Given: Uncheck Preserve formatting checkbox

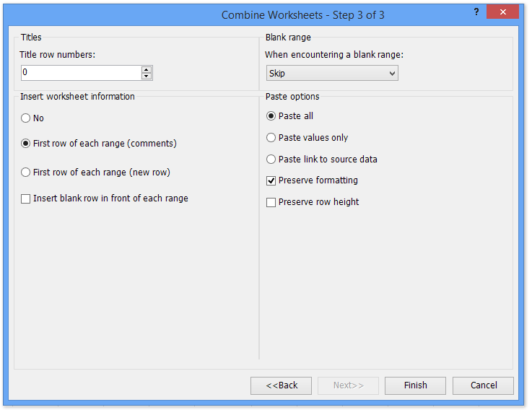Looking at the screenshot, I should pos(271,180).
